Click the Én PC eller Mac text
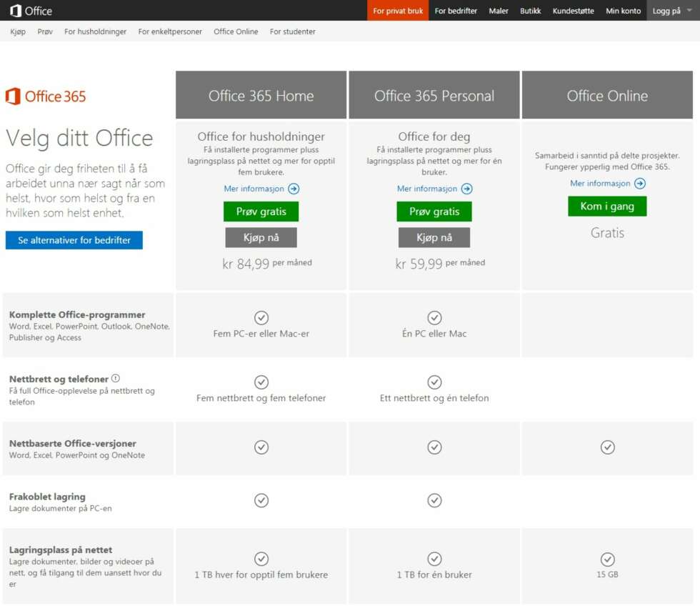This screenshot has height=611, width=700. pyautogui.click(x=434, y=334)
